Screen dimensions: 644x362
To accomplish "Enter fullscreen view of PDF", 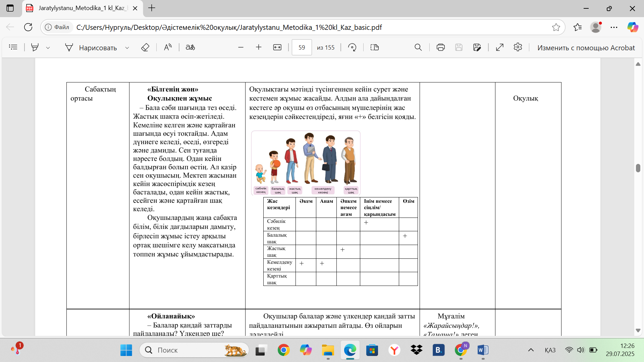I will coord(499,47).
